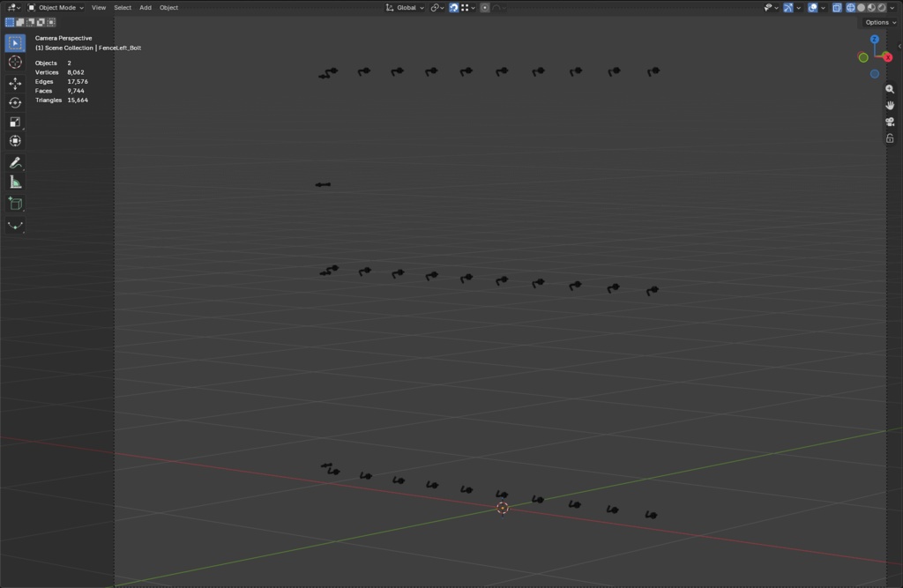The image size is (903, 588).
Task: Toggle X-Ray display
Action: point(837,7)
